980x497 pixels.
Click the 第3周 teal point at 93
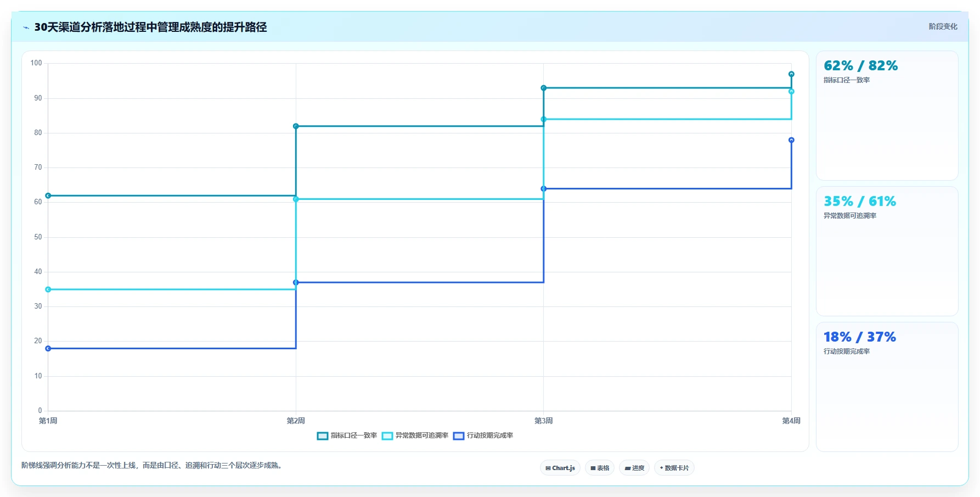click(x=544, y=88)
